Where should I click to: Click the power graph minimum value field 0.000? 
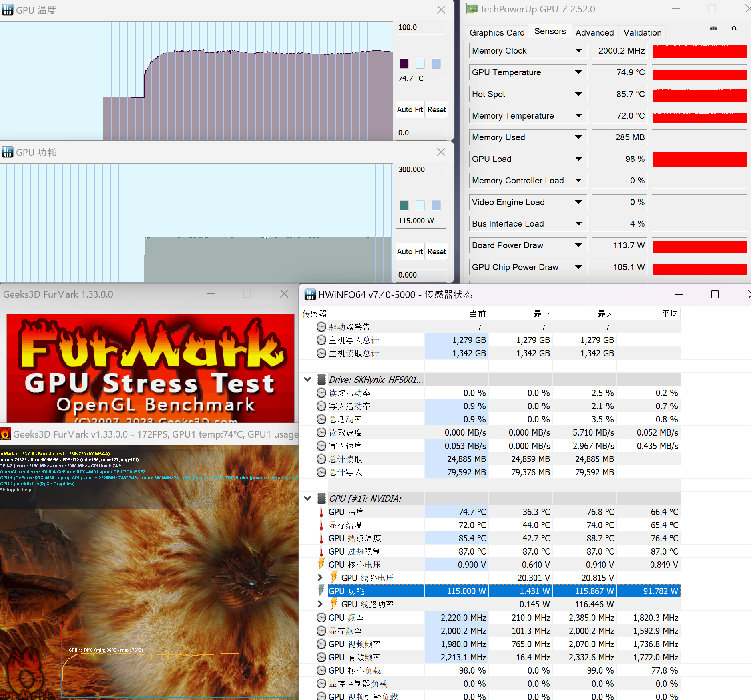[421, 275]
